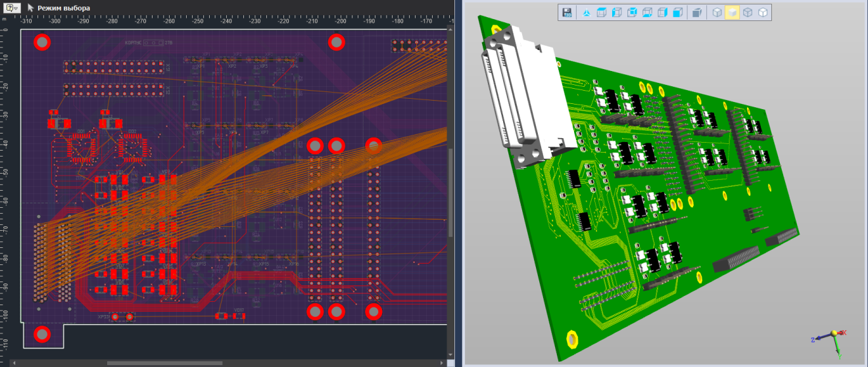The width and height of the screenshot is (868, 367).
Task: Enable the first outlined-cube display mode
Action: click(717, 12)
